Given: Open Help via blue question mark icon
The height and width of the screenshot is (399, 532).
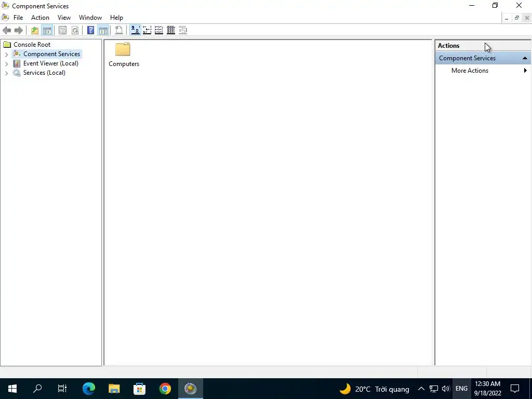Looking at the screenshot, I should pyautogui.click(x=90, y=30).
